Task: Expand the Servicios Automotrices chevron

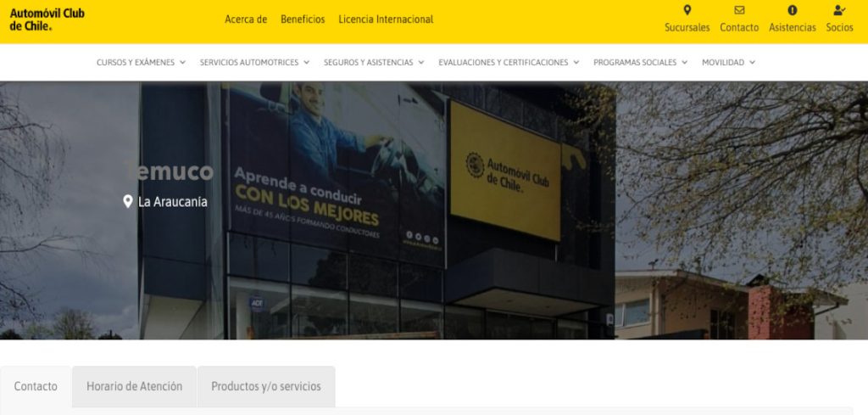Action: (x=306, y=63)
